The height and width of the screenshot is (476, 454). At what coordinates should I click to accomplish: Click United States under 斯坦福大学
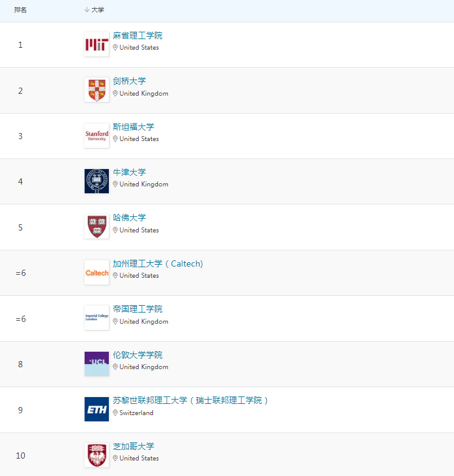(139, 139)
